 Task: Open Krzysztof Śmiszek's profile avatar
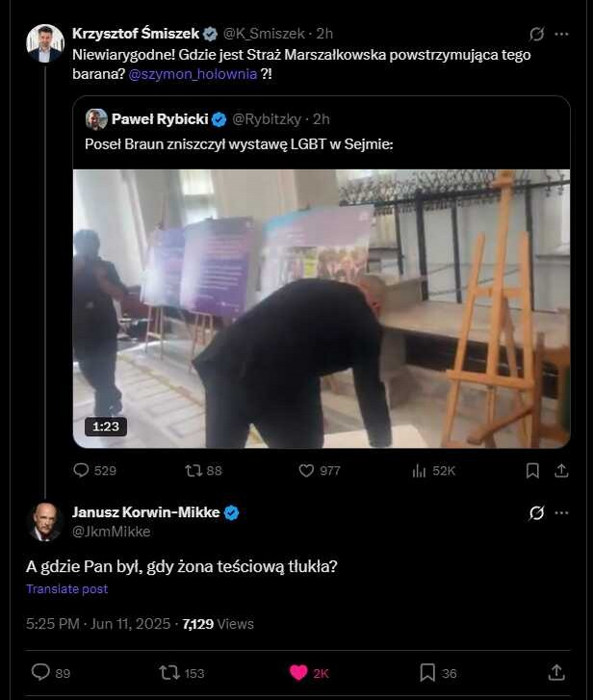(45, 43)
